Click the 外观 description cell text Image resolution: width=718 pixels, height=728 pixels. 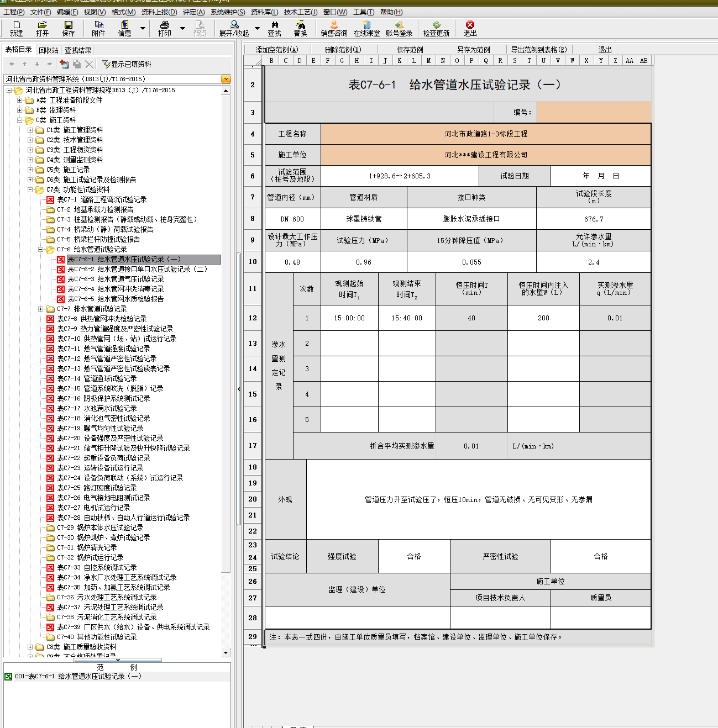(x=479, y=499)
